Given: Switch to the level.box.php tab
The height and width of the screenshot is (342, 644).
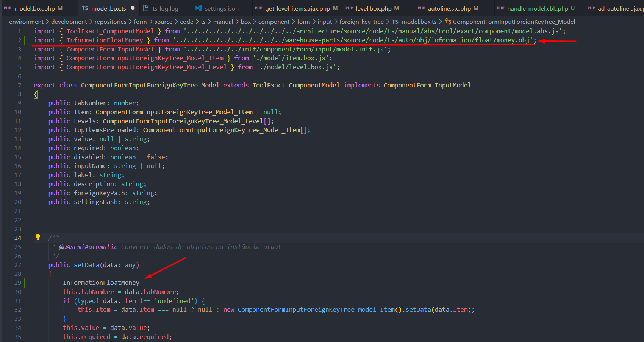Looking at the screenshot, I should click(373, 8).
